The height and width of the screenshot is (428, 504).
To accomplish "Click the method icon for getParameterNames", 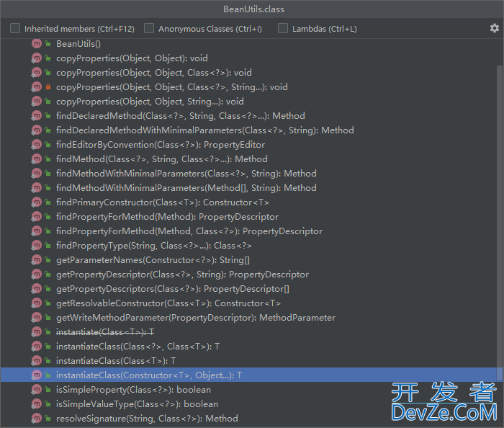I will pyautogui.click(x=37, y=260).
